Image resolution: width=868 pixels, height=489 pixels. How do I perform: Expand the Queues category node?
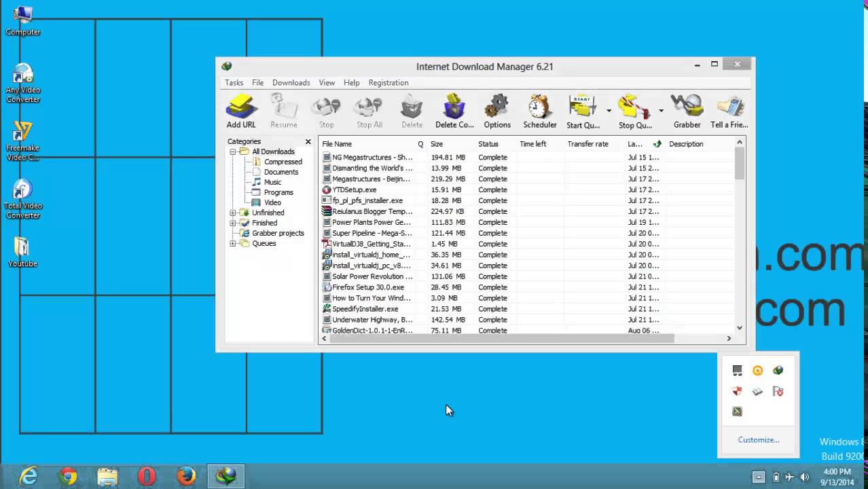pyautogui.click(x=233, y=243)
